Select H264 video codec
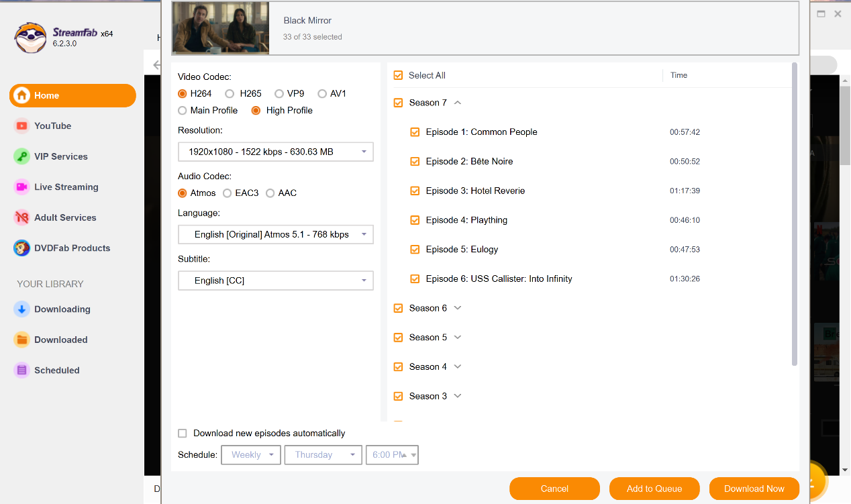Screen dimensions: 851x504 pyautogui.click(x=183, y=93)
